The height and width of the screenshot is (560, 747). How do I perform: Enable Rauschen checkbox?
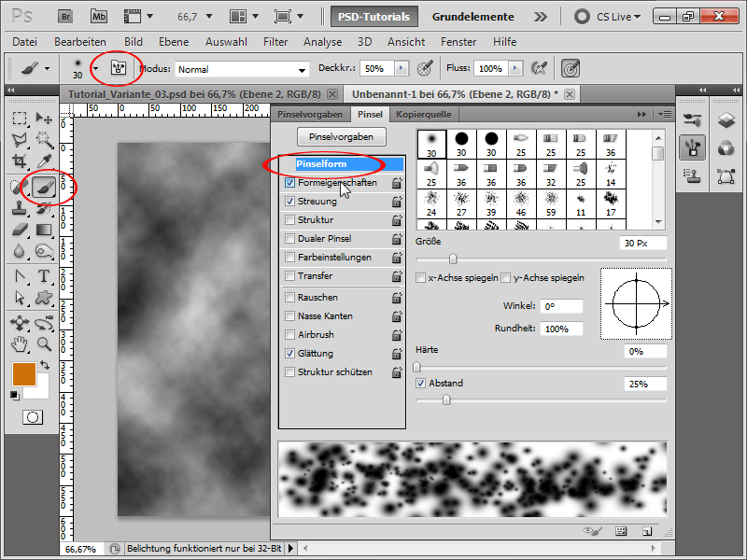(289, 298)
